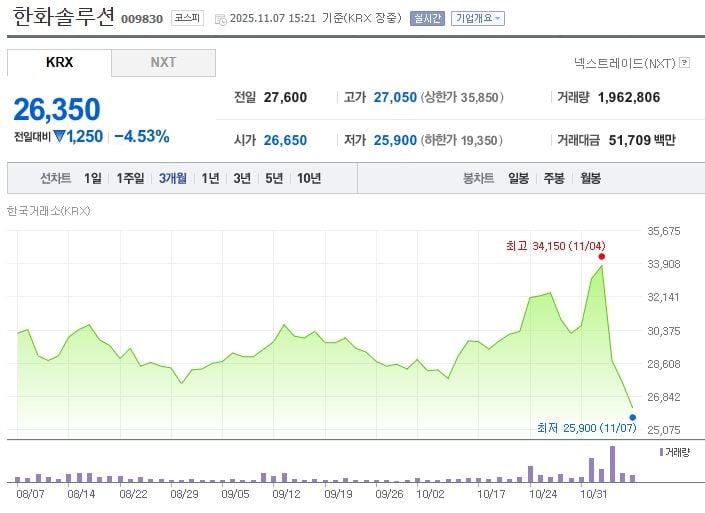Switch to the NXT tab
The image size is (705, 513).
click(x=163, y=62)
